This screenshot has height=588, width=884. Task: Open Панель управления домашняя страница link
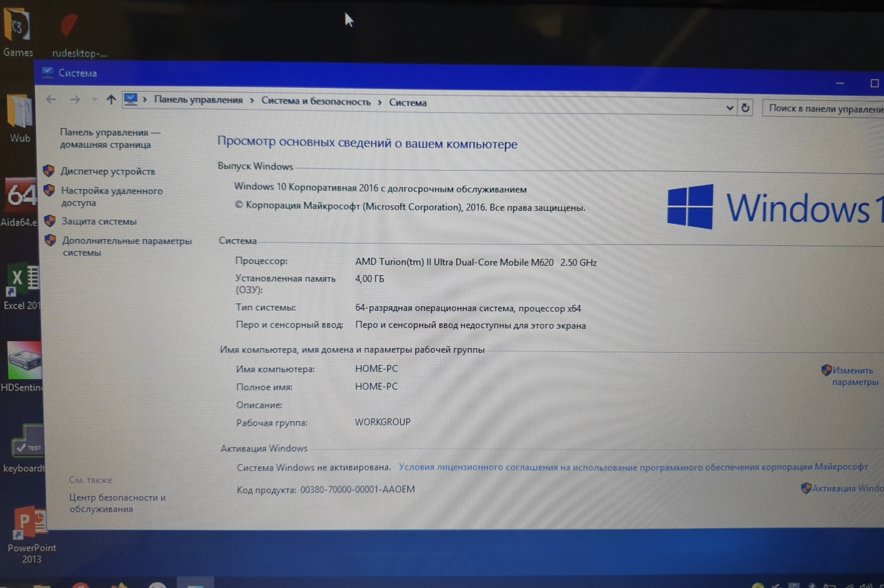click(109, 138)
